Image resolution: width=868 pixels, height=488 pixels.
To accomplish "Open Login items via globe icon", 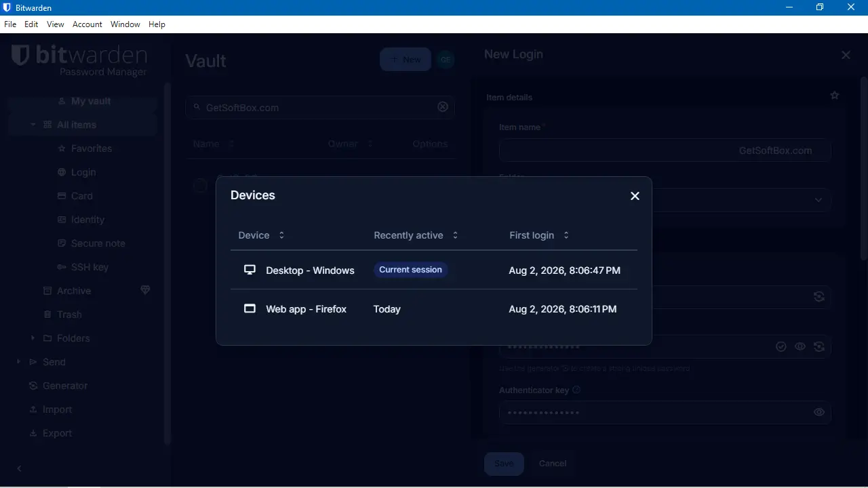I will (62, 172).
